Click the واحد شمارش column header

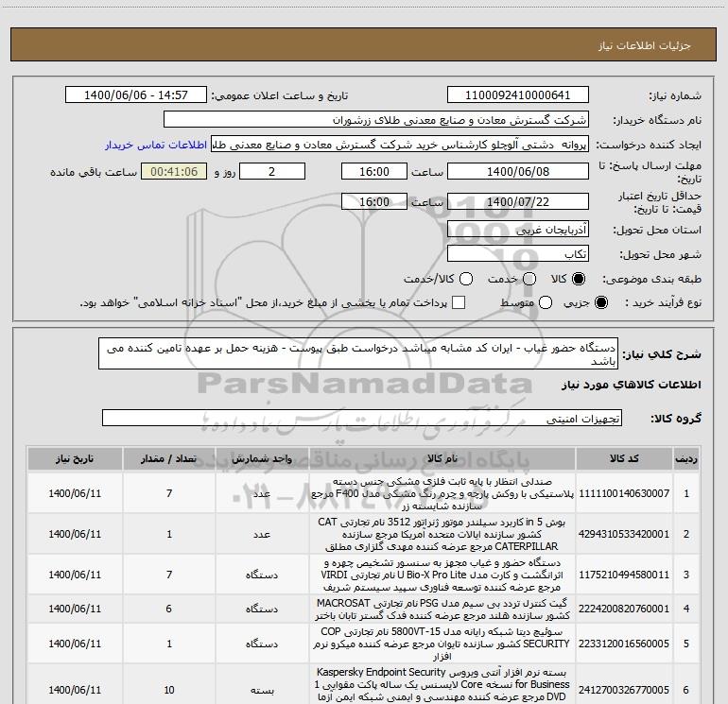point(262,459)
